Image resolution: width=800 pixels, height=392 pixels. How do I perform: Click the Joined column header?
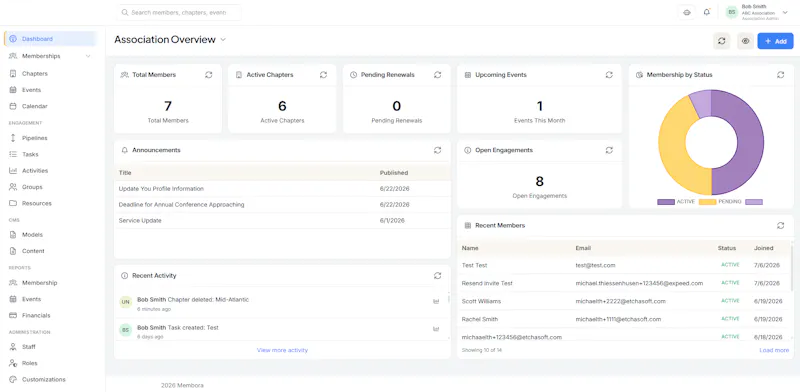coord(764,248)
